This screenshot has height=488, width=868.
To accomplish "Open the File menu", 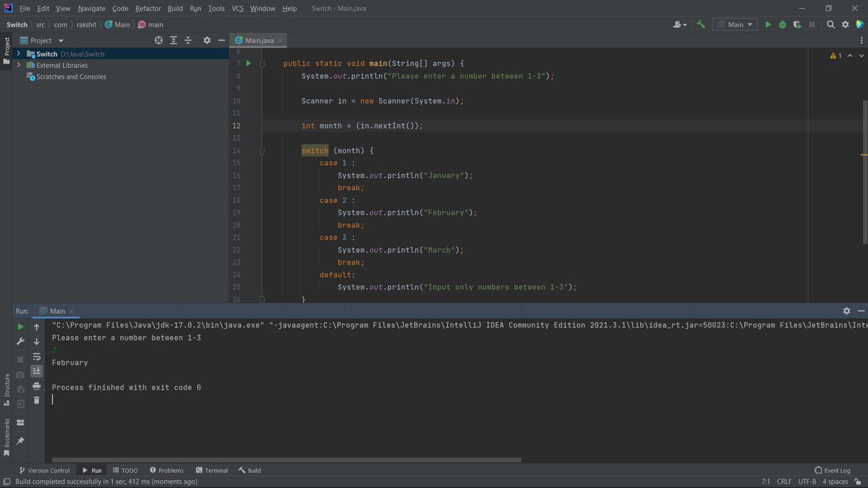I will 25,8.
